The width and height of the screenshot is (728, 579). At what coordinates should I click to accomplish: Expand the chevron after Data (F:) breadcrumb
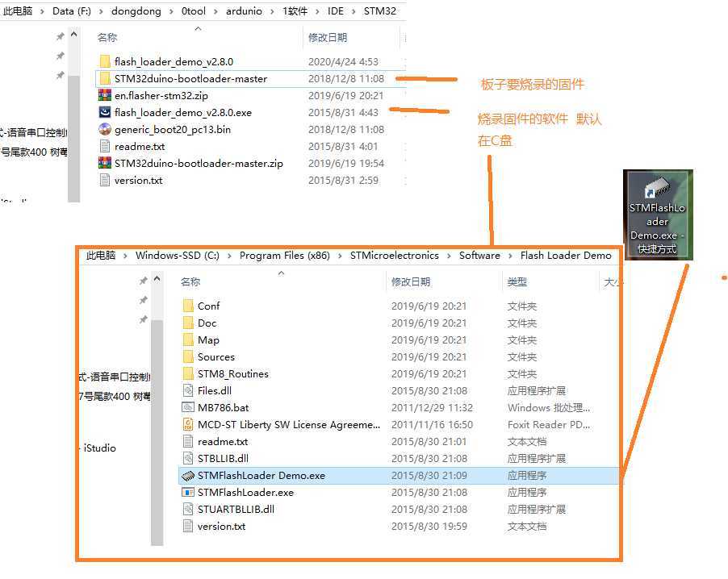(x=101, y=11)
